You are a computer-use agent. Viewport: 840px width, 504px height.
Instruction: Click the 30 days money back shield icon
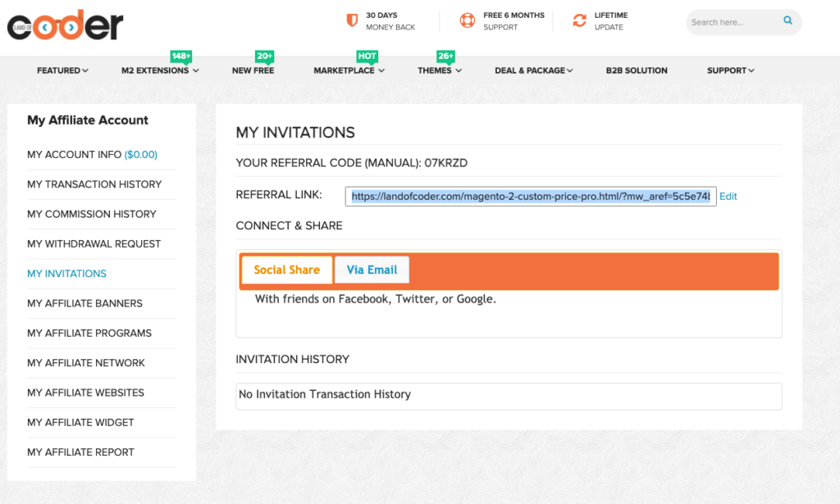[352, 20]
